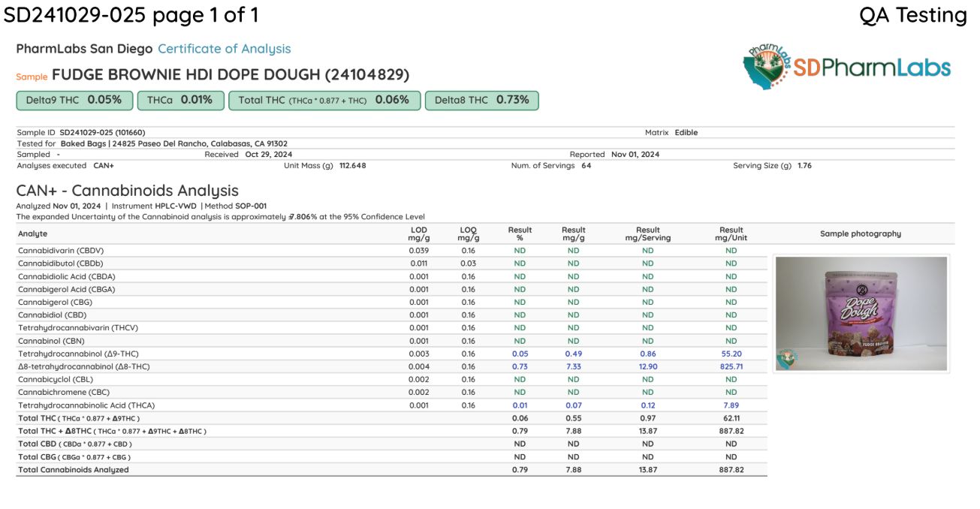
Task: Click the Δ8-THC mg/Serving result '12.90'
Action: [648, 366]
